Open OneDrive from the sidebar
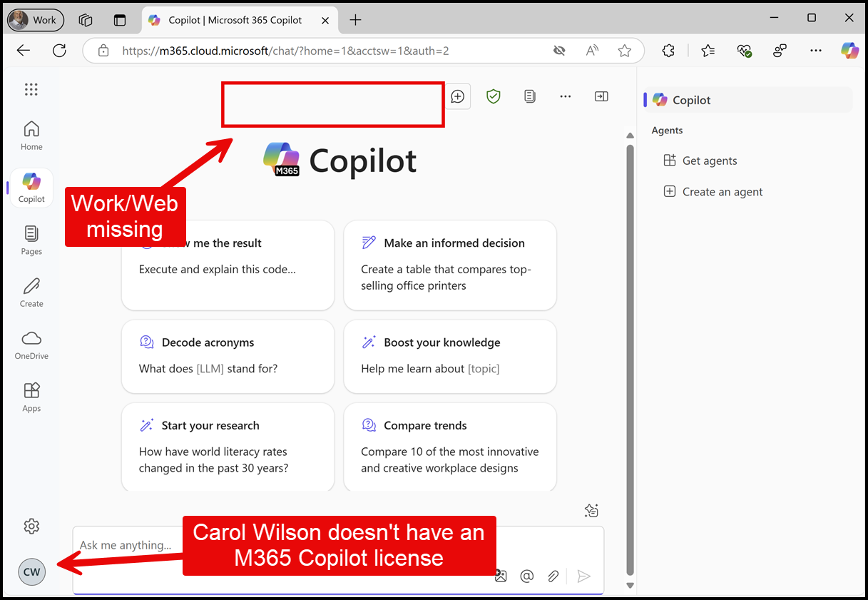This screenshot has height=600, width=868. tap(31, 345)
